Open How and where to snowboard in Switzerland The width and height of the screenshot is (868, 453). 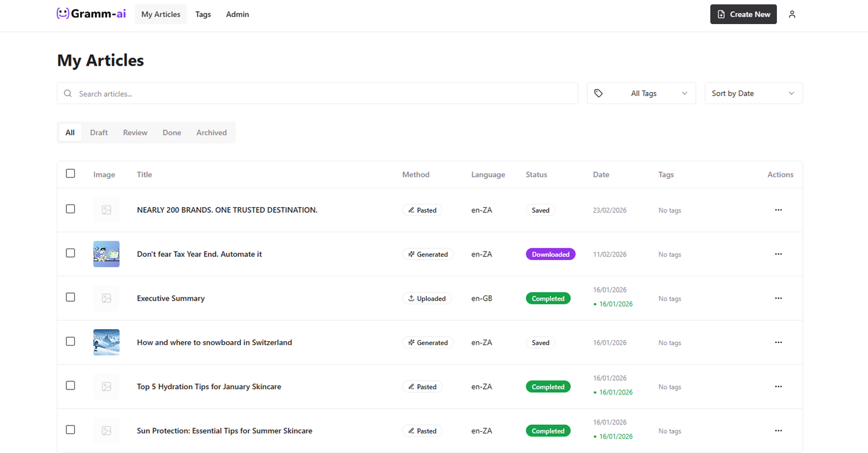(215, 342)
